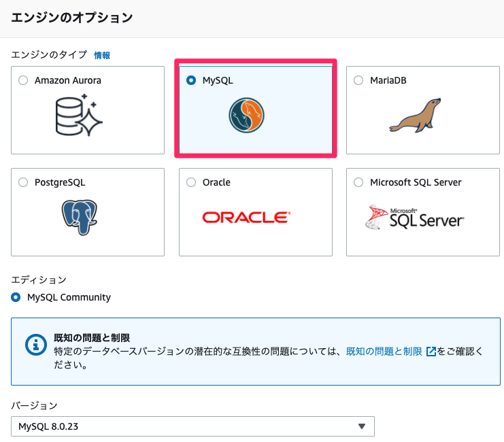Click the エディション label

coord(39,280)
